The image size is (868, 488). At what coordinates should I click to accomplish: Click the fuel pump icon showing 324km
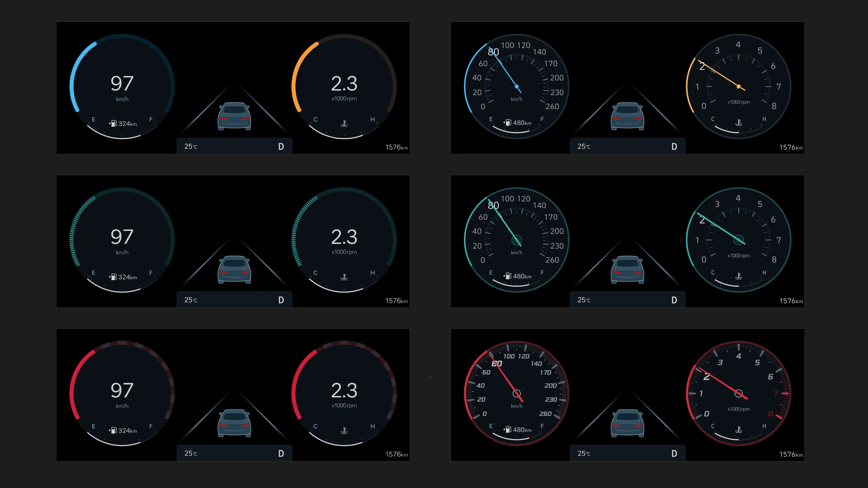[114, 124]
